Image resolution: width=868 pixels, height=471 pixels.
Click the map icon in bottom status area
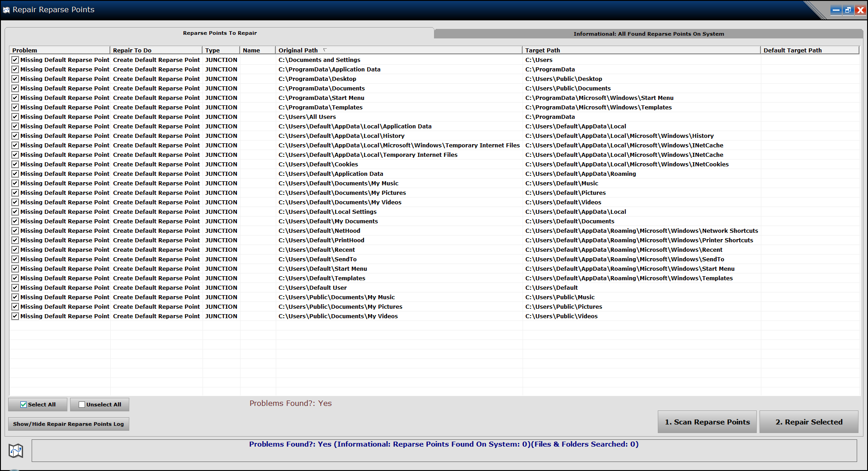click(16, 450)
